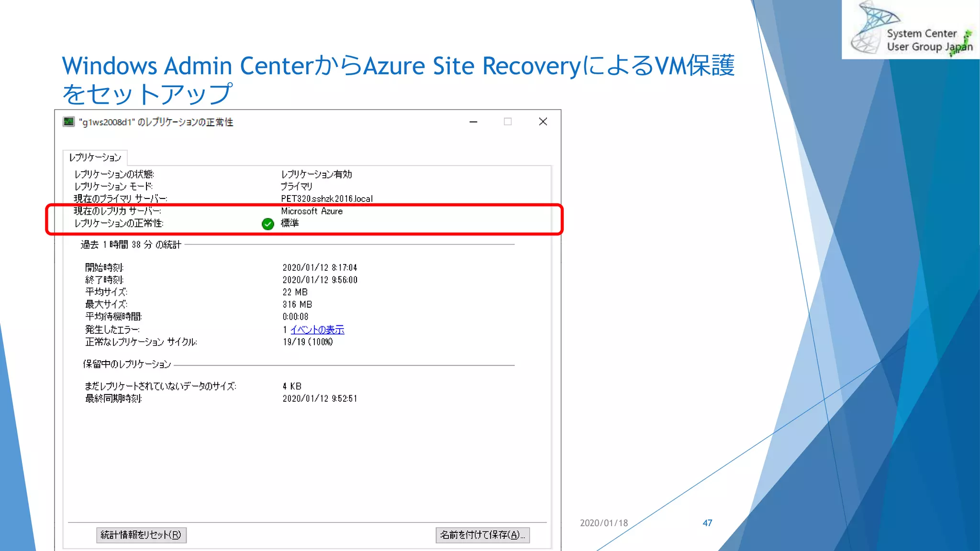
Task: Select the average latency value 0:00:08
Action: [295, 317]
